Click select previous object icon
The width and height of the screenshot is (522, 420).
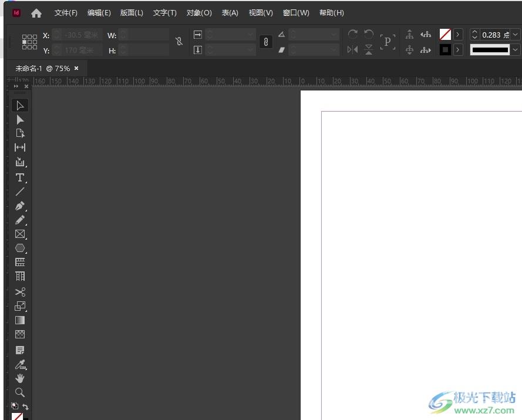(426, 34)
